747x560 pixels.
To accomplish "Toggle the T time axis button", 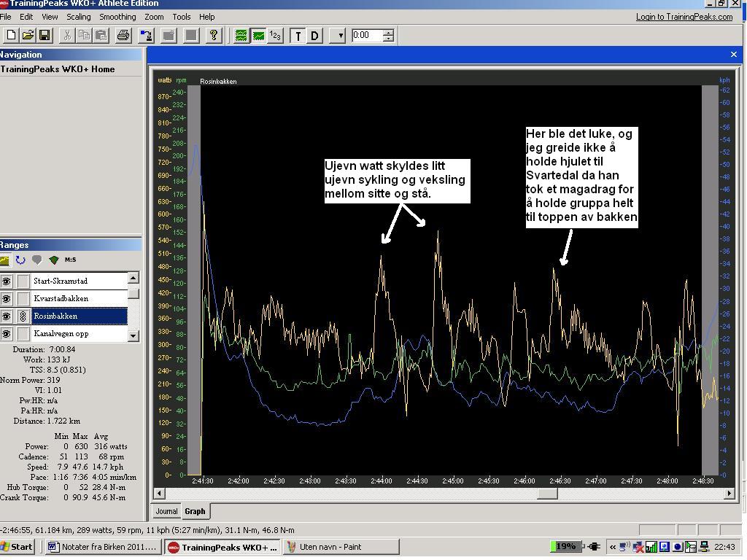I will coord(298,36).
